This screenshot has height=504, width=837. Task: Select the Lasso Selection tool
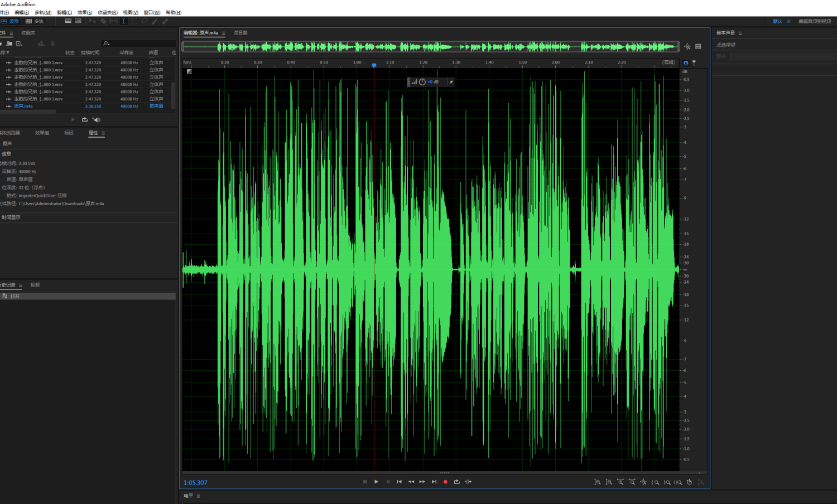click(x=145, y=21)
